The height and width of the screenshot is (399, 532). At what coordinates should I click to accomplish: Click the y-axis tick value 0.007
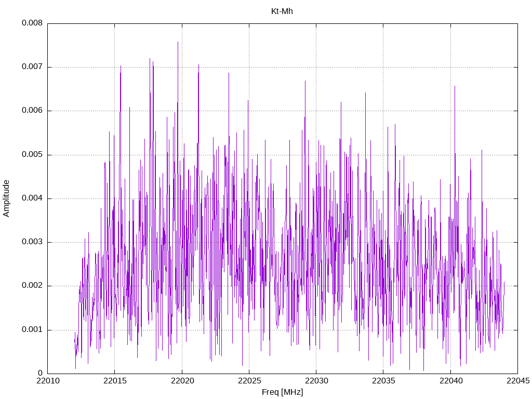(x=32, y=67)
